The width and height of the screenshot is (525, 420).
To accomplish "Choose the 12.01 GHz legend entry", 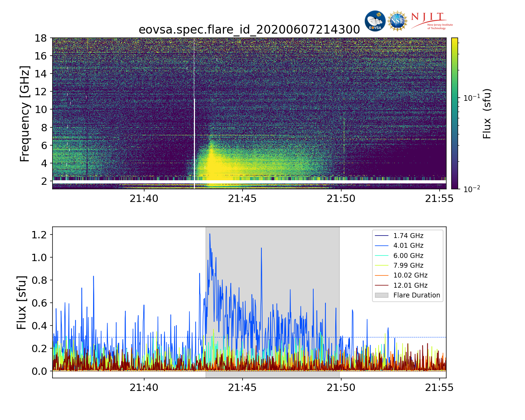I will click(410, 286).
